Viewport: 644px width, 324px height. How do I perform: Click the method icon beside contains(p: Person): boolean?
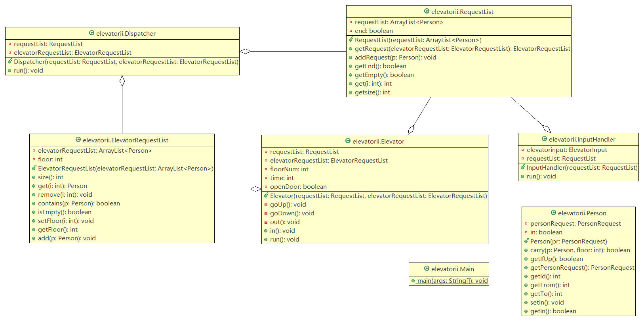tap(34, 203)
